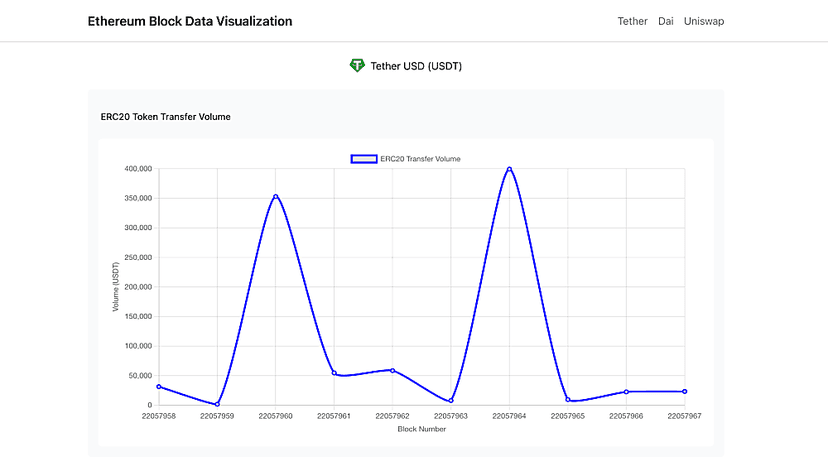
Task: Click the Tether USD (USDT) heading text
Action: coord(416,66)
